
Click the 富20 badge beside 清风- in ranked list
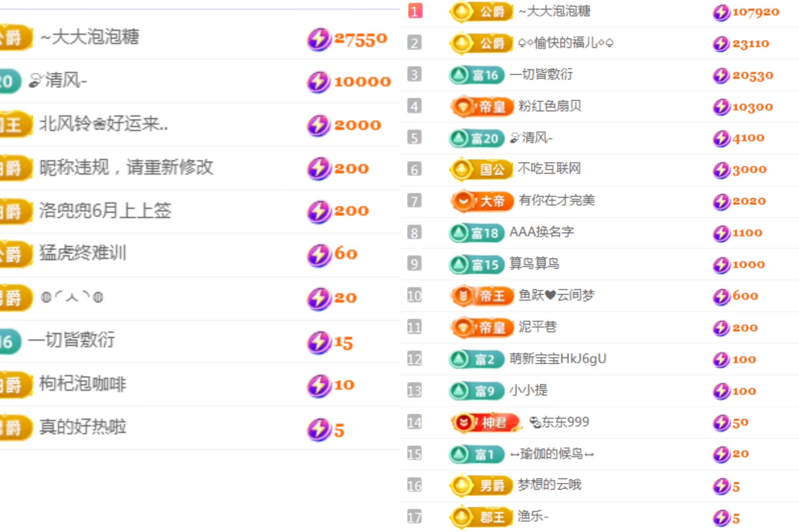pyautogui.click(x=477, y=138)
